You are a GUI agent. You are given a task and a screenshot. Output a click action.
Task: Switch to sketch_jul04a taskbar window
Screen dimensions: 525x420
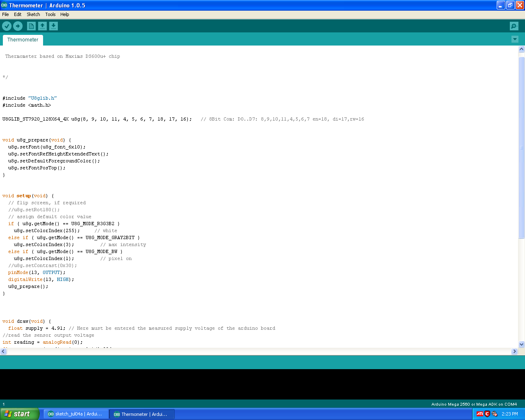[x=76, y=414]
